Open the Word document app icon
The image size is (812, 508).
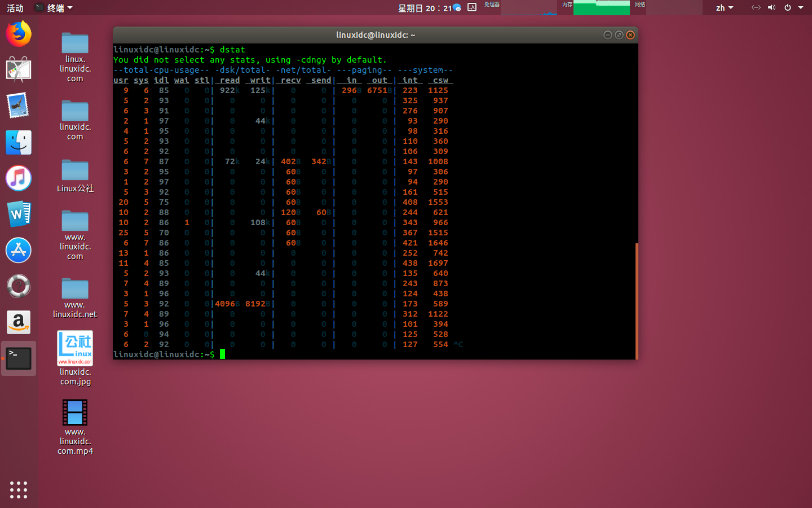tap(19, 214)
